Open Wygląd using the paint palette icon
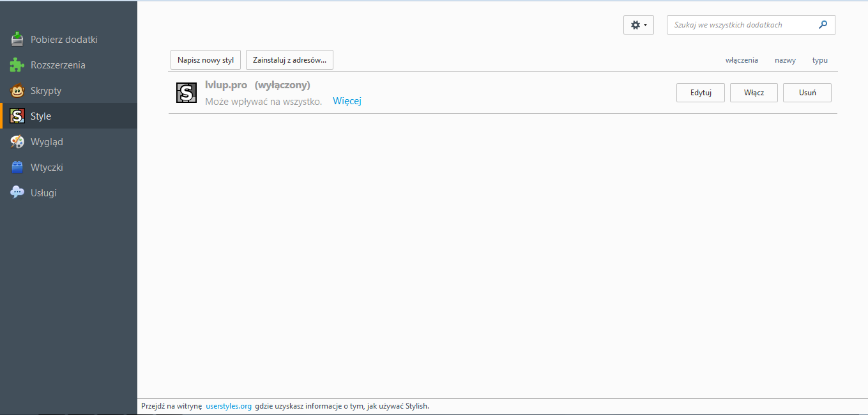Viewport: 868px width, 415px height. click(17, 142)
